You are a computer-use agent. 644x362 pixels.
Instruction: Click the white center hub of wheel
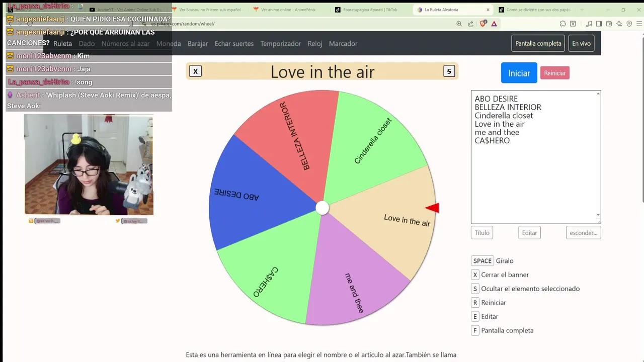(323, 208)
